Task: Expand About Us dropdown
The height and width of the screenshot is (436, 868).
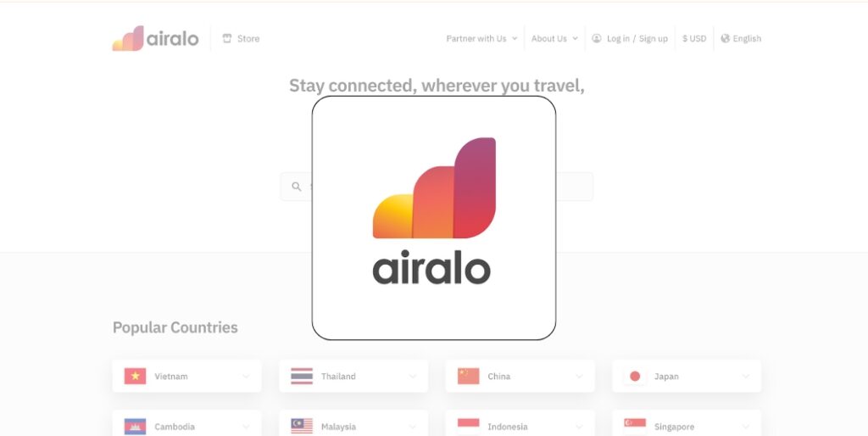Action: (x=554, y=38)
